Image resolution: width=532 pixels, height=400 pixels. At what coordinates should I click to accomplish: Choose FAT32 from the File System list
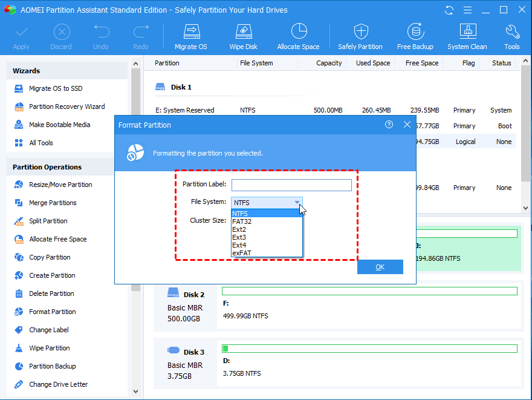pyautogui.click(x=242, y=221)
